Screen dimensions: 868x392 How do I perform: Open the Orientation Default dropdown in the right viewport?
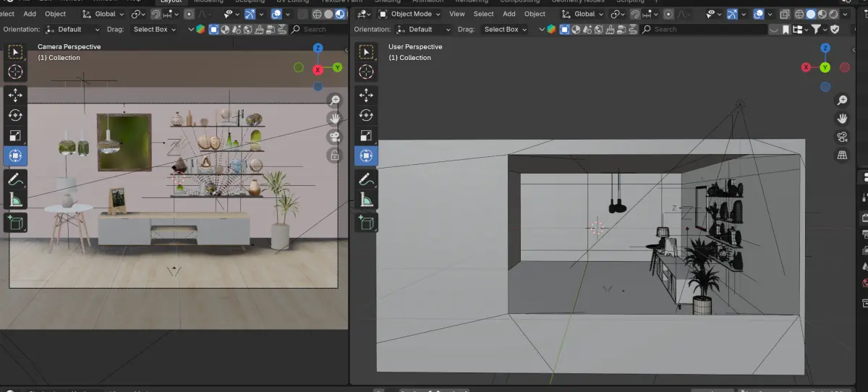(424, 29)
